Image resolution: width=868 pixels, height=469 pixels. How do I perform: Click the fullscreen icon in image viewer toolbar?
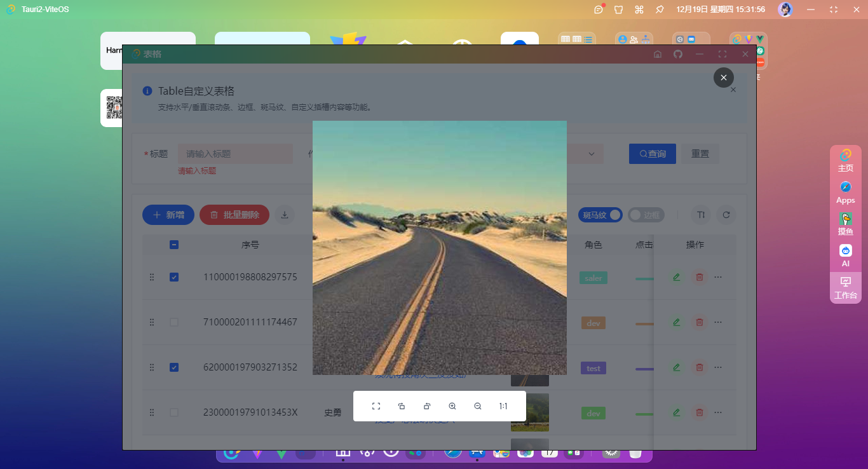pos(376,406)
